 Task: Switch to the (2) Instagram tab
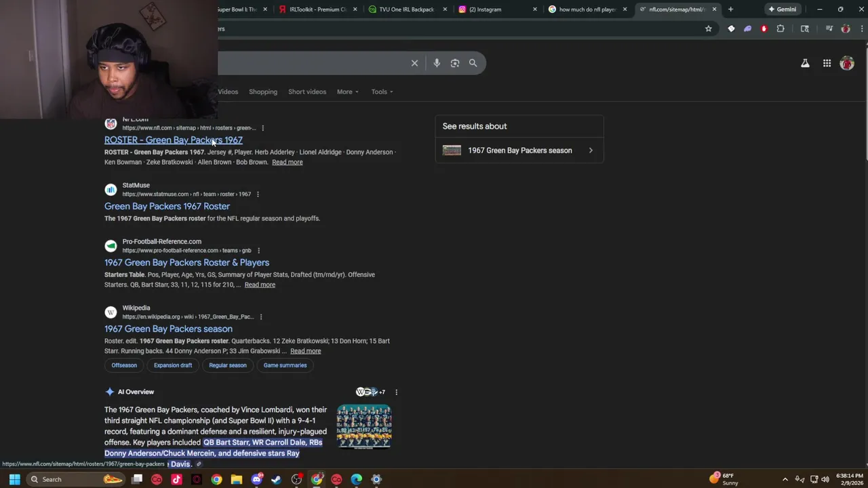pyautogui.click(x=496, y=9)
